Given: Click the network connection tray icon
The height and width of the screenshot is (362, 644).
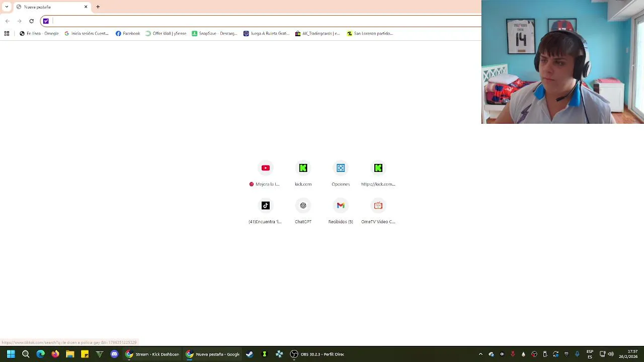Looking at the screenshot, I should [602, 354].
